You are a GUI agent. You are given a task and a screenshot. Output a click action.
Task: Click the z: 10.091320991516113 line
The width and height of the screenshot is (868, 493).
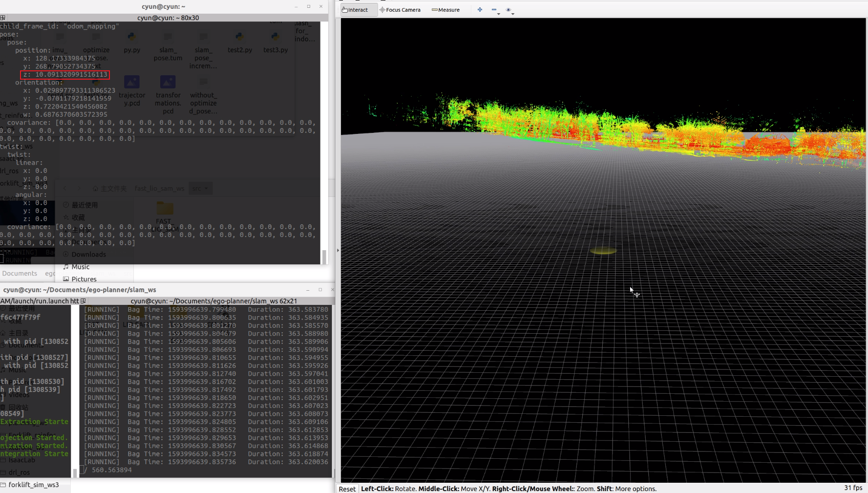click(65, 74)
